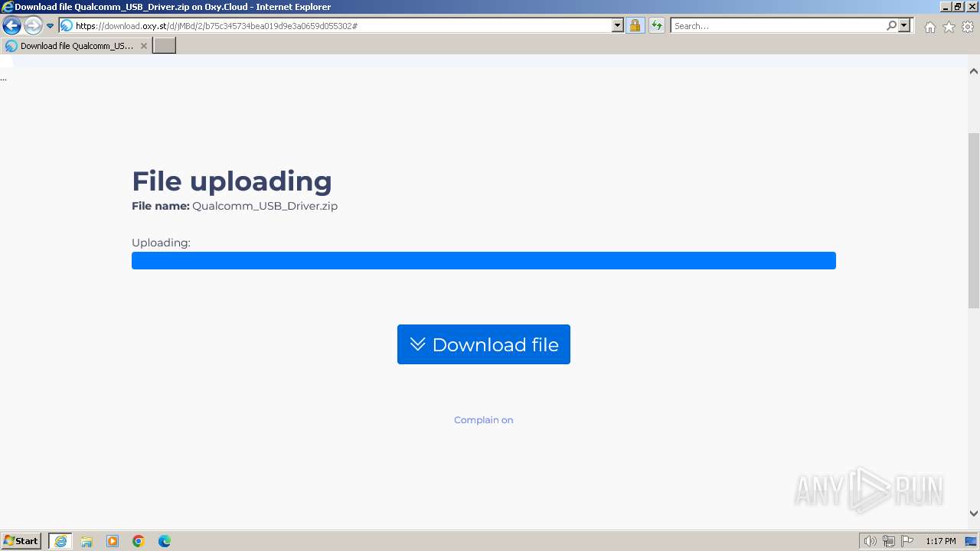980x551 pixels.
Task: Click the network tray icon
Action: pos(889,541)
